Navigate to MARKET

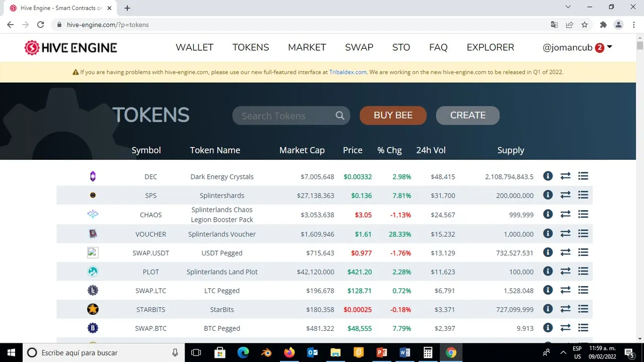click(307, 47)
